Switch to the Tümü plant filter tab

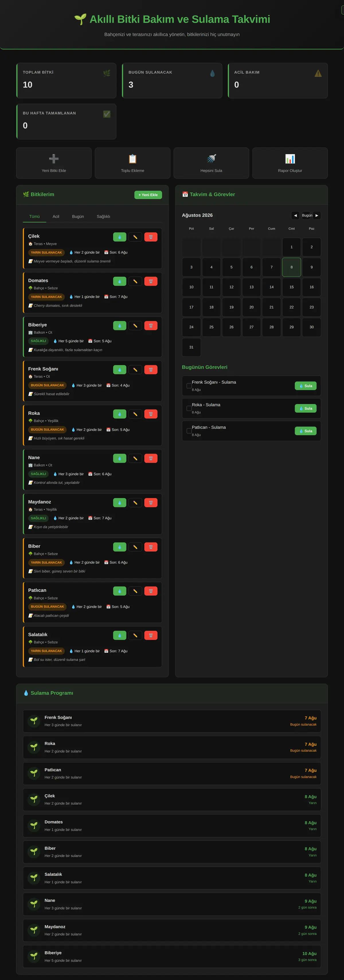(35, 216)
